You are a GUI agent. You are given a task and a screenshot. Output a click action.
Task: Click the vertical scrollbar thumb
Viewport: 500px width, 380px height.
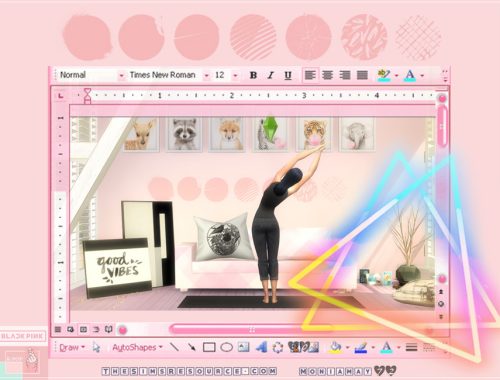[x=442, y=126]
